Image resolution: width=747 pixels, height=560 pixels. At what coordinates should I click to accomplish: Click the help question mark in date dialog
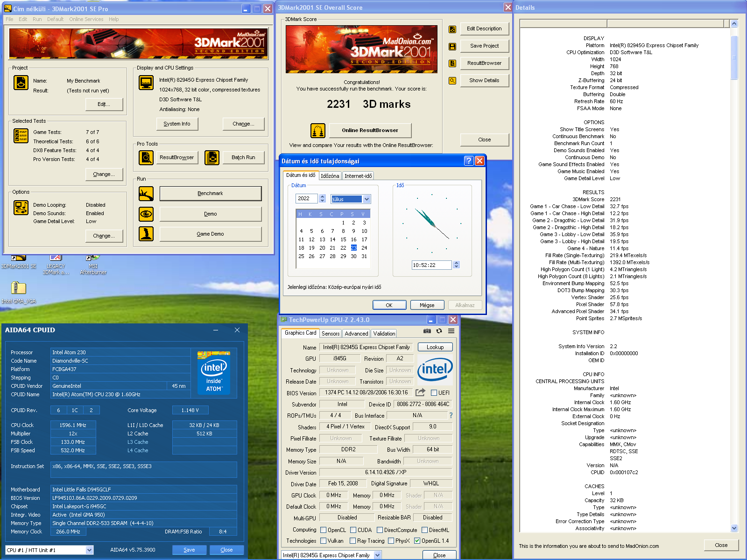(469, 161)
